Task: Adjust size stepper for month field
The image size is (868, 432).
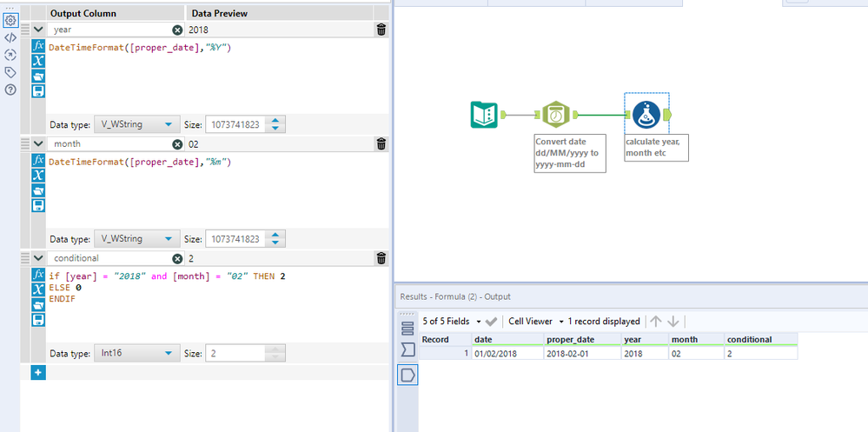Action: pos(275,239)
